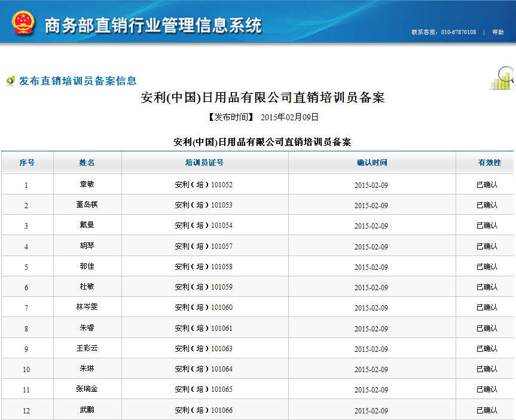Click the 发布时间 2015年02月09日 text
The height and width of the screenshot is (420, 516).
[262, 117]
